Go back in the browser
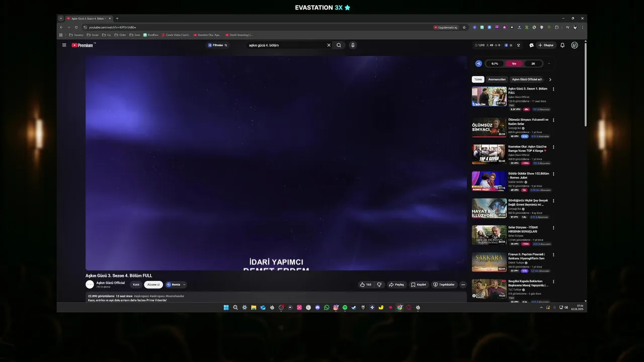This screenshot has width=644, height=362. pos(61,27)
